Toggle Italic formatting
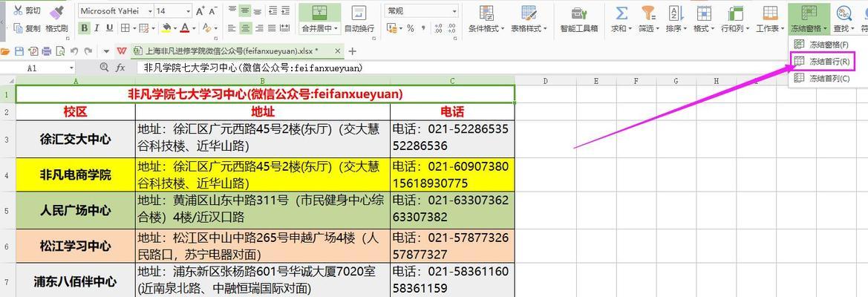 (97, 27)
